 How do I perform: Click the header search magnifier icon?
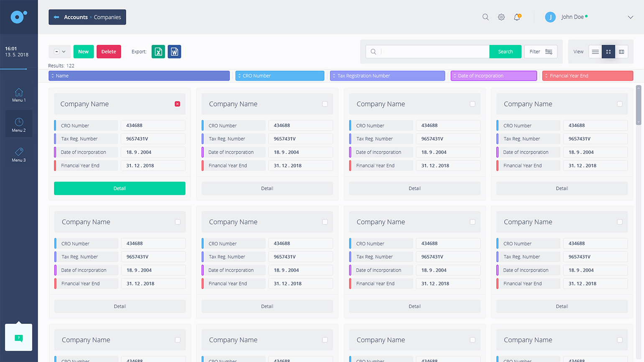tap(485, 17)
